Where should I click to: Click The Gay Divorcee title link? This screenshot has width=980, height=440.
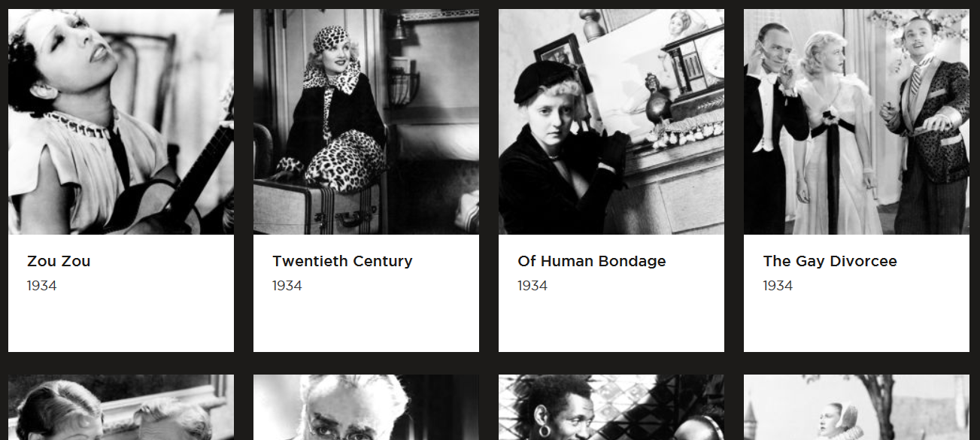[x=830, y=261]
